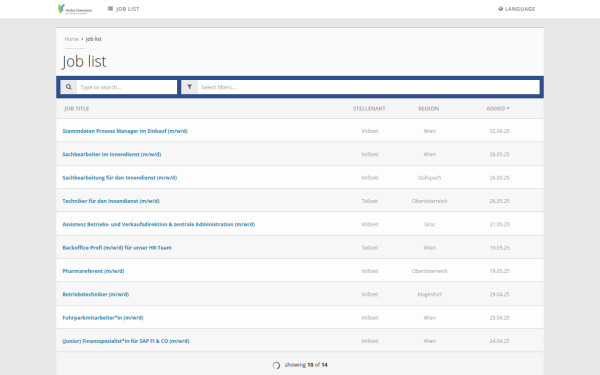Click the Herba Chemosan logo

coord(75,9)
